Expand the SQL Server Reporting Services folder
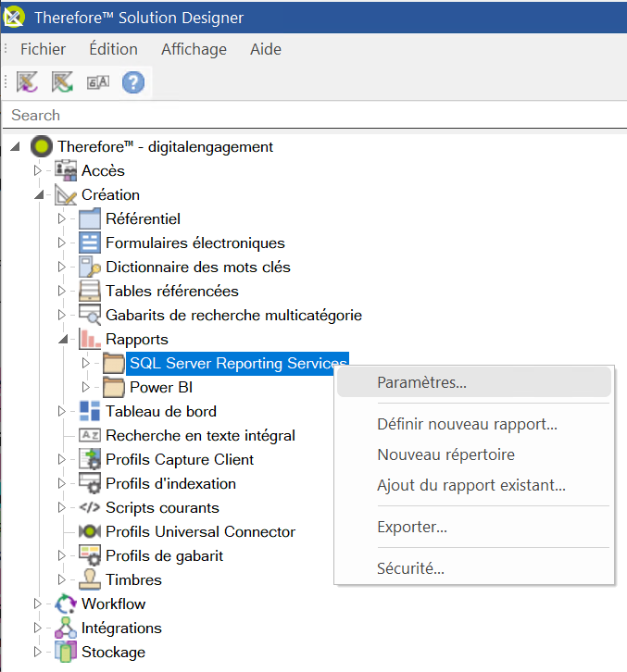Image resolution: width=627 pixels, height=672 pixels. 86,363
